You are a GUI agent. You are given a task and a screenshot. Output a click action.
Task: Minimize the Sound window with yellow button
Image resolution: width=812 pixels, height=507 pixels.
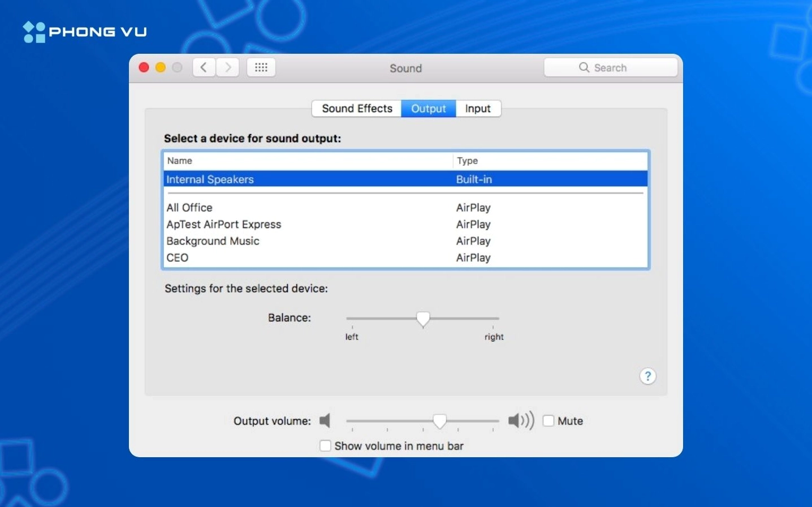click(161, 67)
